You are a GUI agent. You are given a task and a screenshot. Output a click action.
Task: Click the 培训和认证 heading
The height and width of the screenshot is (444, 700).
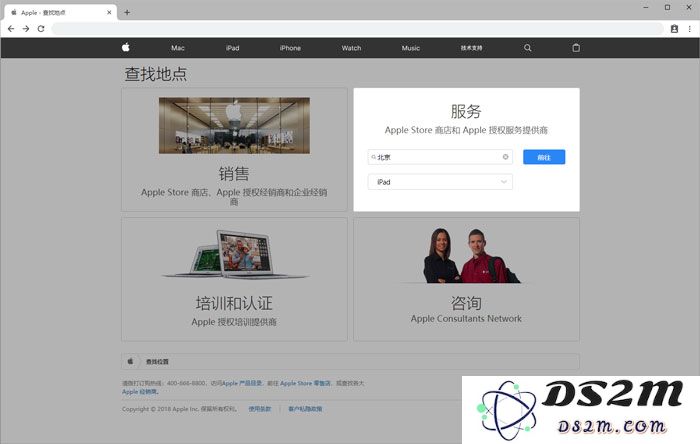234,303
